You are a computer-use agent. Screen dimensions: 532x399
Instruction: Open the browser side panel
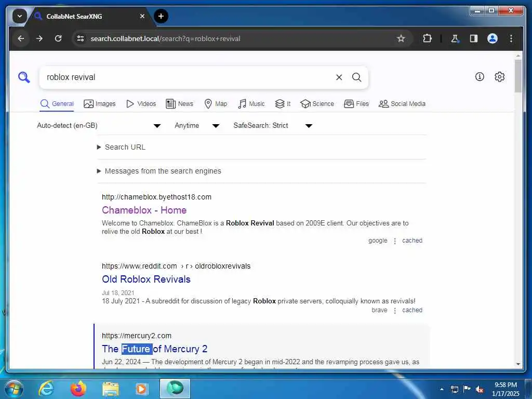pyautogui.click(x=474, y=38)
